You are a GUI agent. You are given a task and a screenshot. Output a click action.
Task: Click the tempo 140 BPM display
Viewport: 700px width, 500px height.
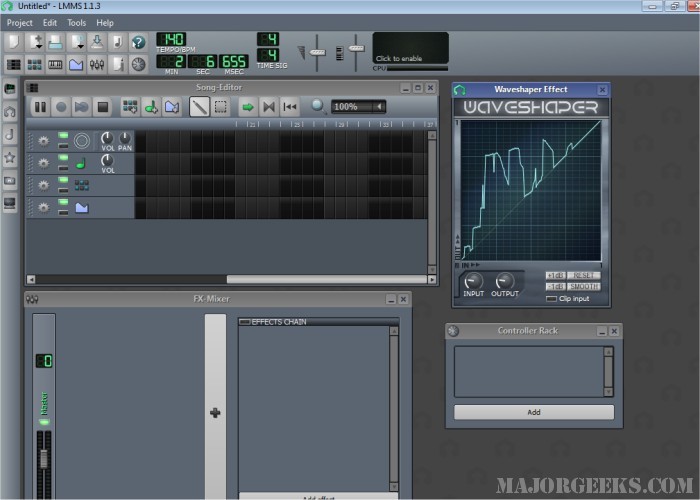pos(171,39)
